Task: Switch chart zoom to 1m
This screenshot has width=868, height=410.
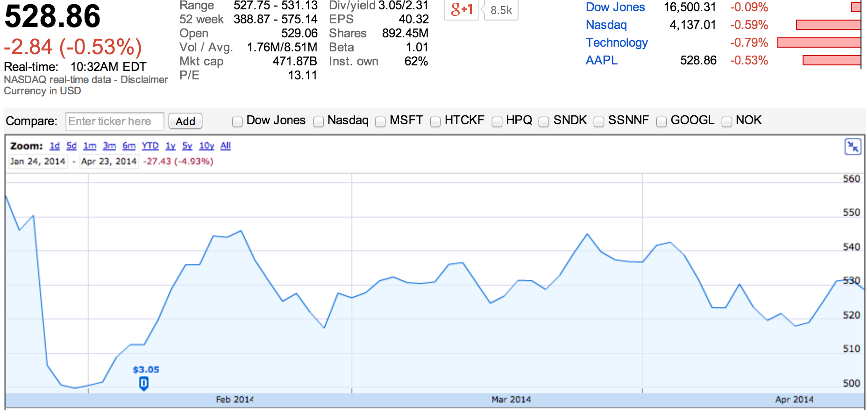Action: pyautogui.click(x=90, y=146)
